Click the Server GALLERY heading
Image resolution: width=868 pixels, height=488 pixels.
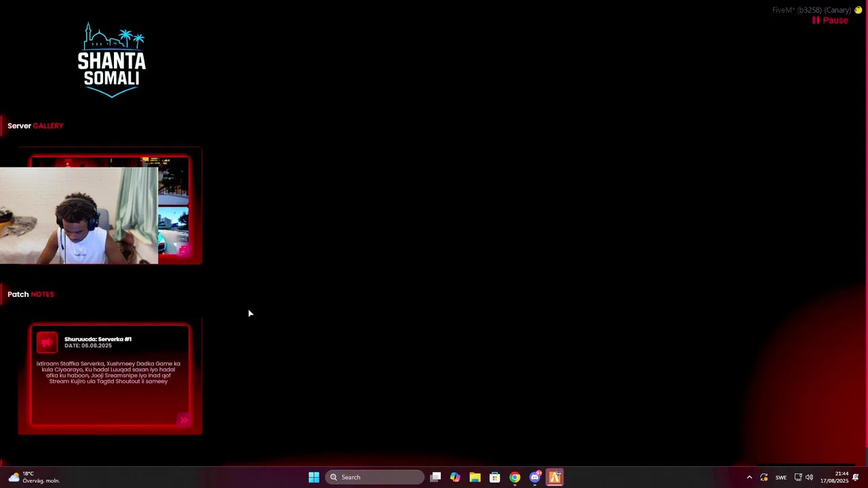(35, 125)
